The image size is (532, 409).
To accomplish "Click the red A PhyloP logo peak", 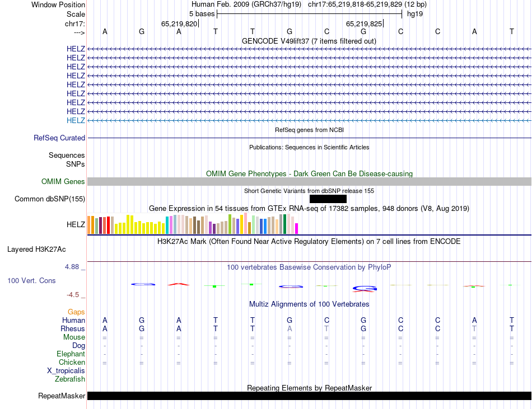I will click(179, 284).
